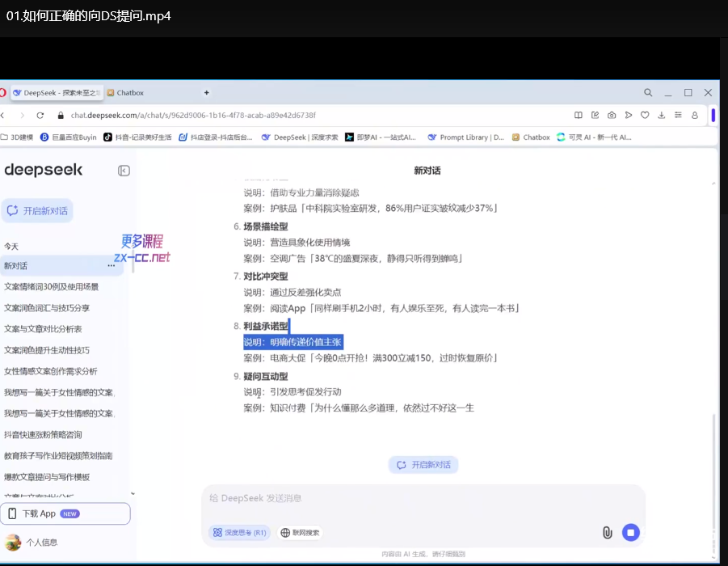Open the Prompt Library bookmark
This screenshot has width=728, height=566.
[x=465, y=137]
